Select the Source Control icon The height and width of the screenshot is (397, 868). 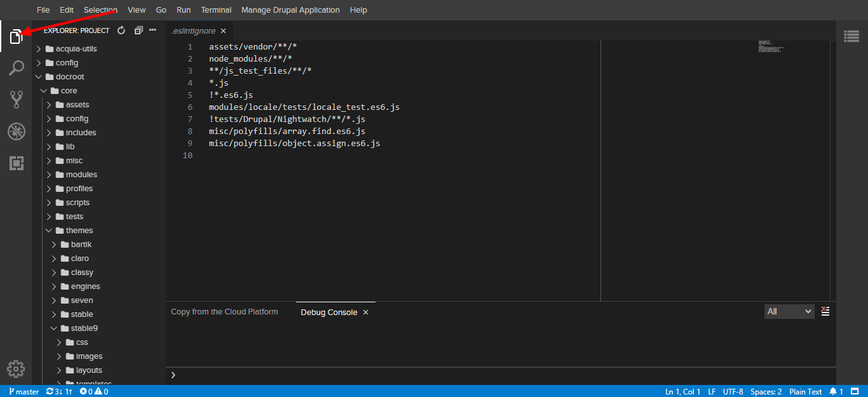coord(16,99)
